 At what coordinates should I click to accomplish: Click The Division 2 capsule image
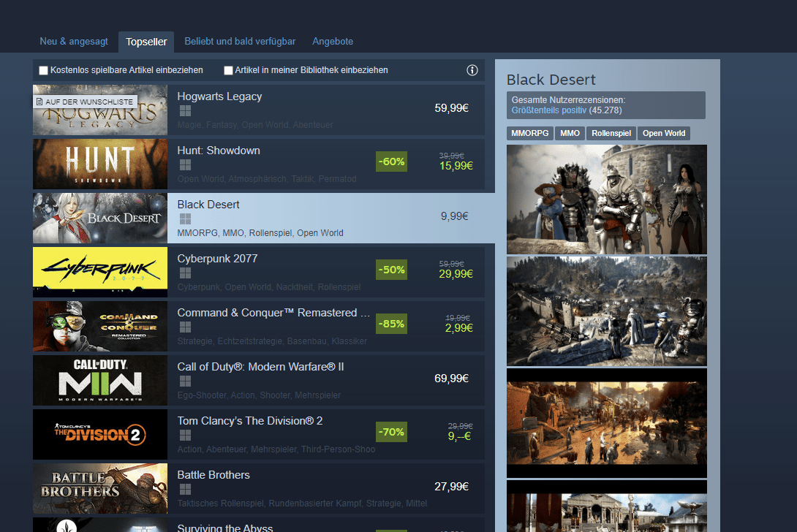tap(100, 434)
